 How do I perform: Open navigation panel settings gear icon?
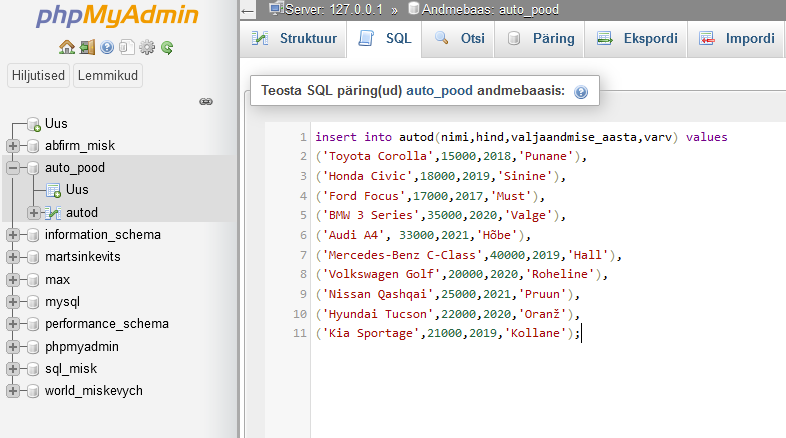pyautogui.click(x=147, y=47)
